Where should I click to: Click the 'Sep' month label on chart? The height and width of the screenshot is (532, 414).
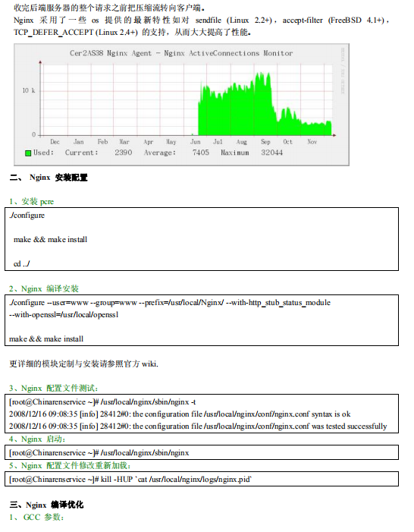265,142
